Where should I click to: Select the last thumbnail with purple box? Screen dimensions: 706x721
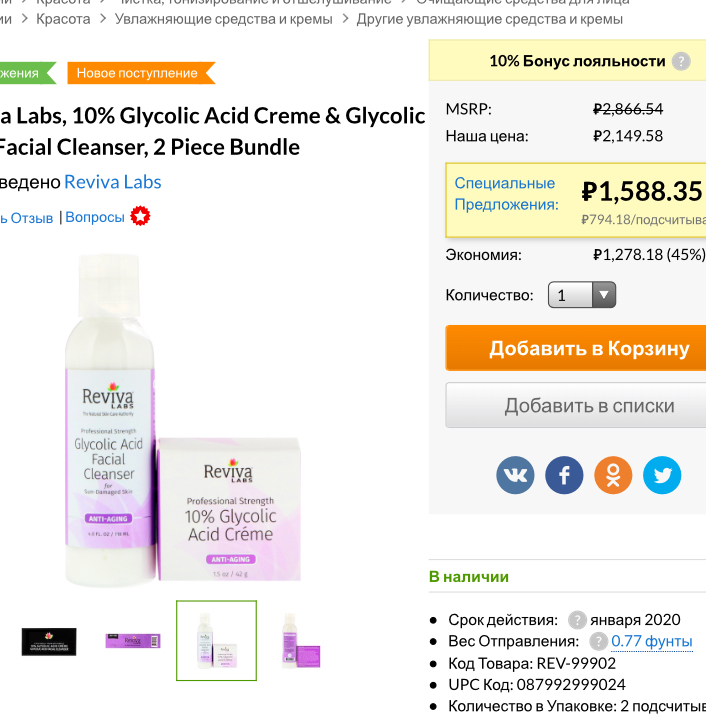click(x=300, y=641)
